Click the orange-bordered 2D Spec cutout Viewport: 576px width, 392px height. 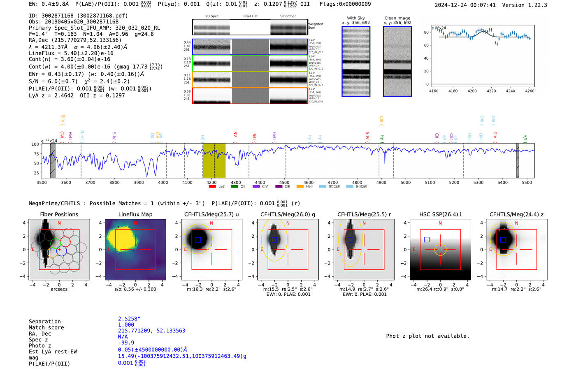point(212,79)
